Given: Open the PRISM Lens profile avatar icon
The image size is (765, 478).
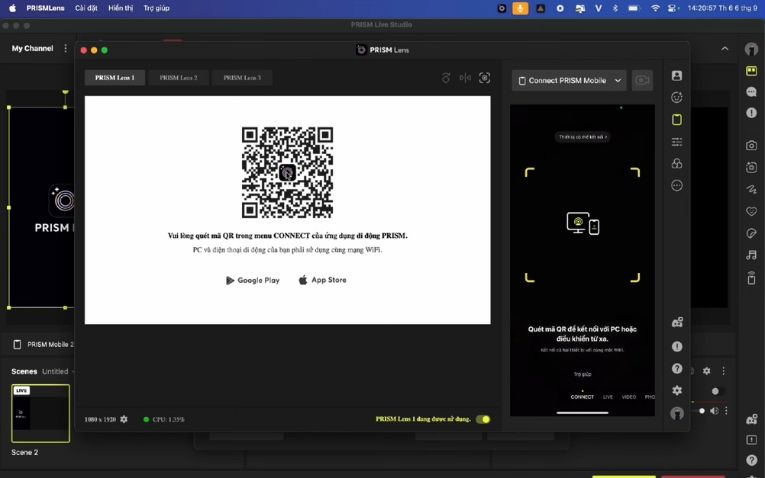Looking at the screenshot, I should tap(677, 413).
